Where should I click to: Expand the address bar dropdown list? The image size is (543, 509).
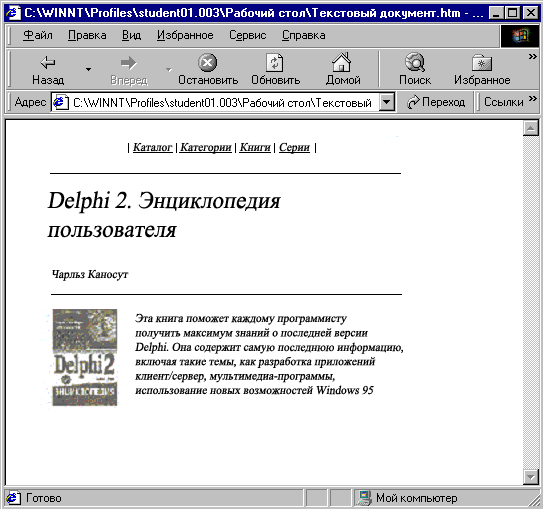coord(386,102)
